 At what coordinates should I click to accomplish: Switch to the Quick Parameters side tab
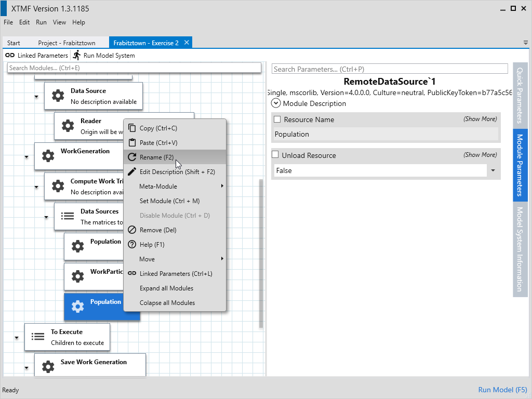coord(520,95)
